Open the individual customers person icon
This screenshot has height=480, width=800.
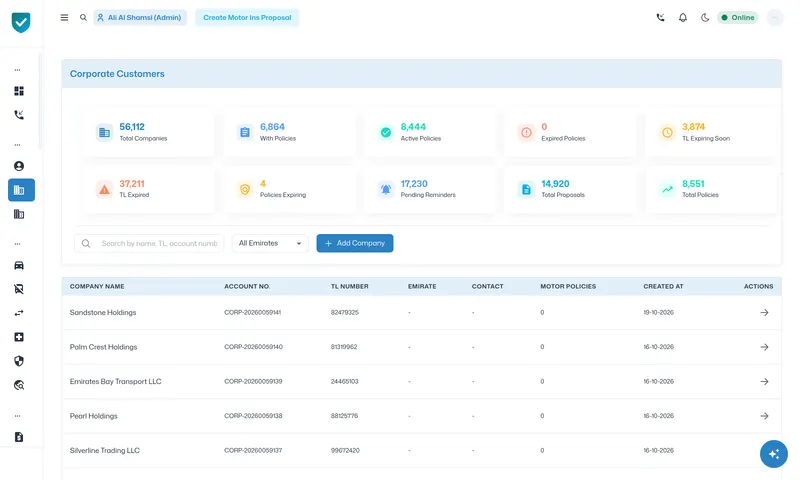19,166
